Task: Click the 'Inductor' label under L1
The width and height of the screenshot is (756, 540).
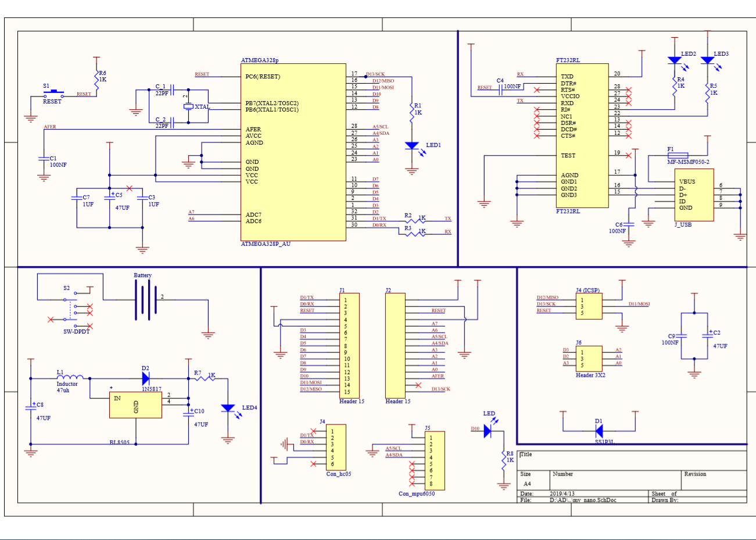Action: click(67, 384)
